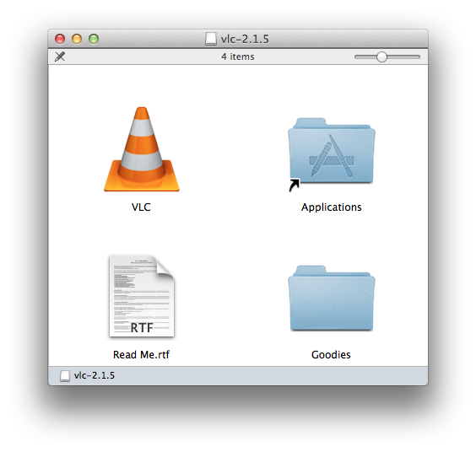
Task: Click the crossed-out pencil read-only icon
Action: tap(60, 56)
